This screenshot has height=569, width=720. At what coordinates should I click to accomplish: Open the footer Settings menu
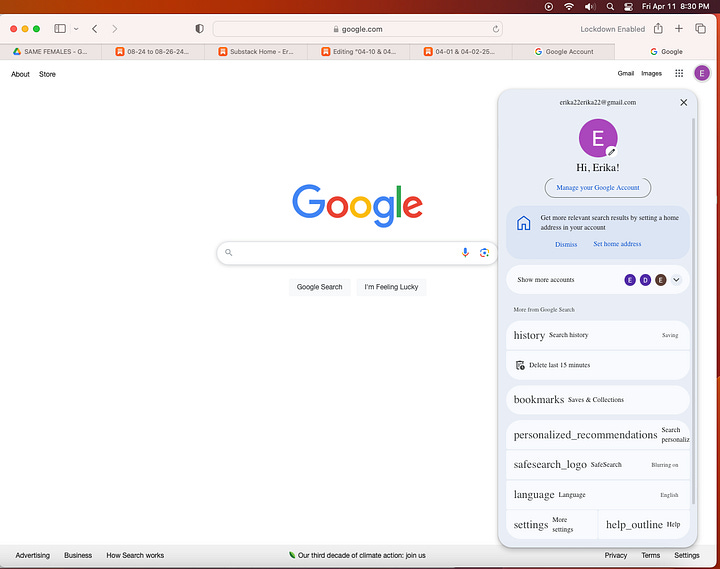point(687,555)
